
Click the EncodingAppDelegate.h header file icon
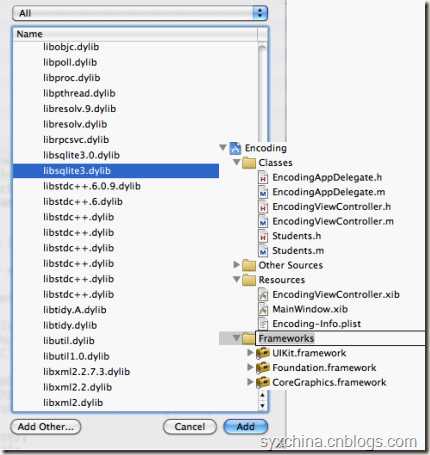pyautogui.click(x=263, y=178)
